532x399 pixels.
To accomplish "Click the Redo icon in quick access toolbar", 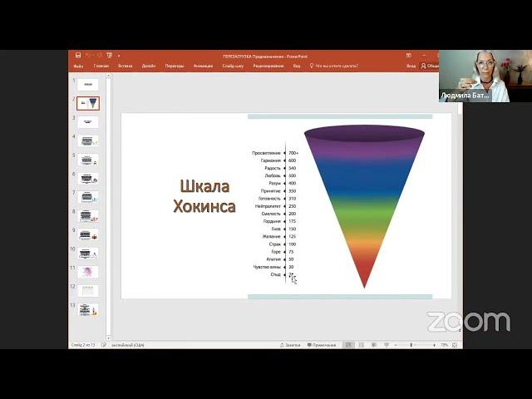I will 100,56.
